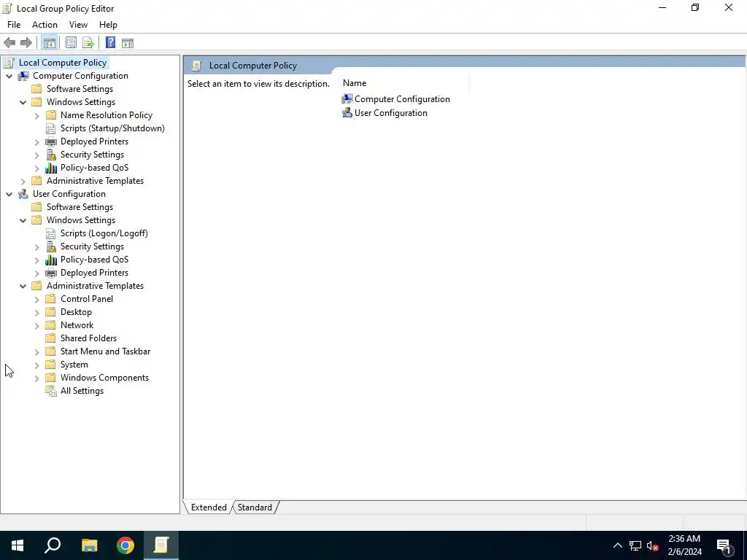Click the Security Settings icon under User Configuration
747x560 pixels.
click(x=51, y=246)
